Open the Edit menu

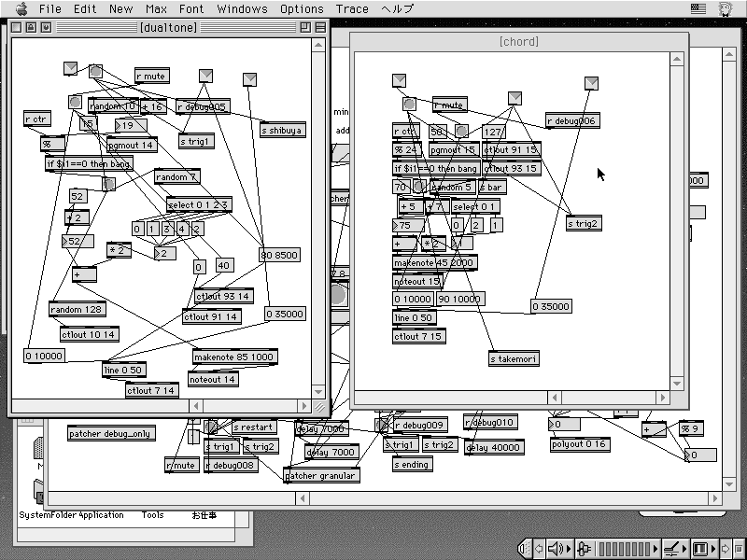point(85,8)
